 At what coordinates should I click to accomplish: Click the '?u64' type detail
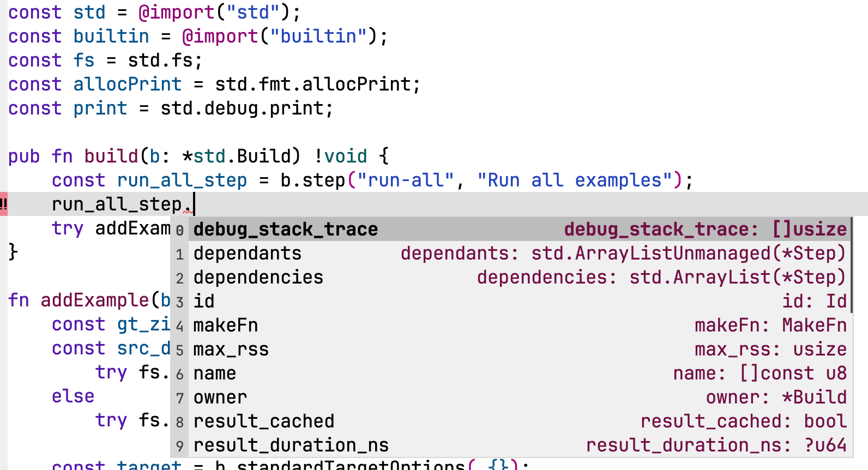[825, 445]
